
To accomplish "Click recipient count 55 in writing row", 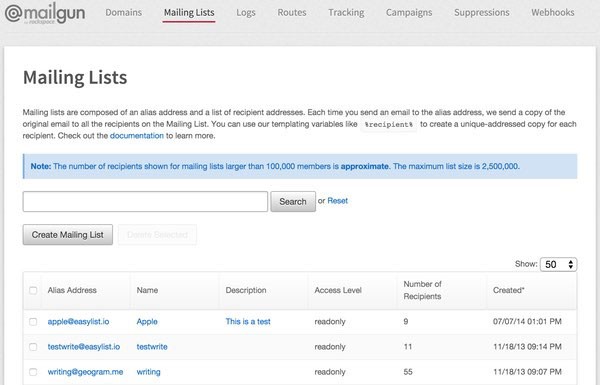I will (x=408, y=372).
